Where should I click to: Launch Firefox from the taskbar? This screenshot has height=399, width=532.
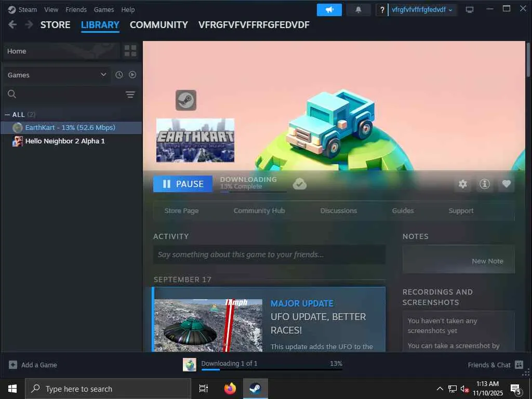pos(230,389)
